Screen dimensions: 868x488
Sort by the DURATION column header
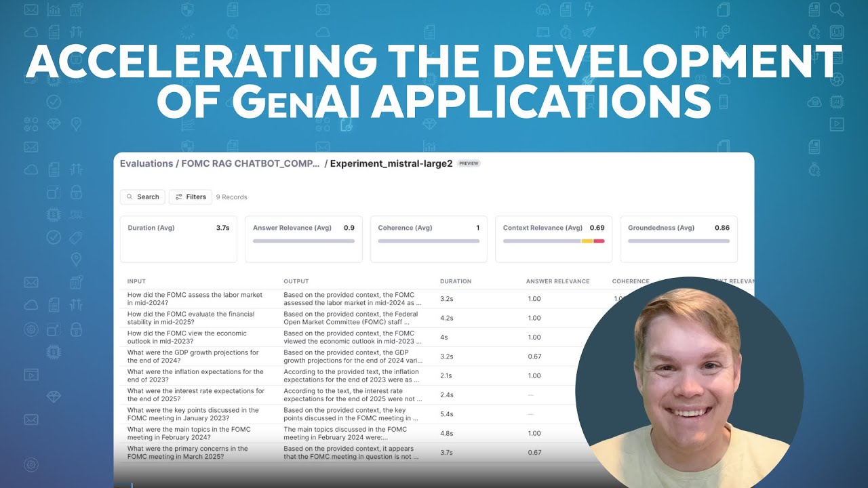point(456,281)
